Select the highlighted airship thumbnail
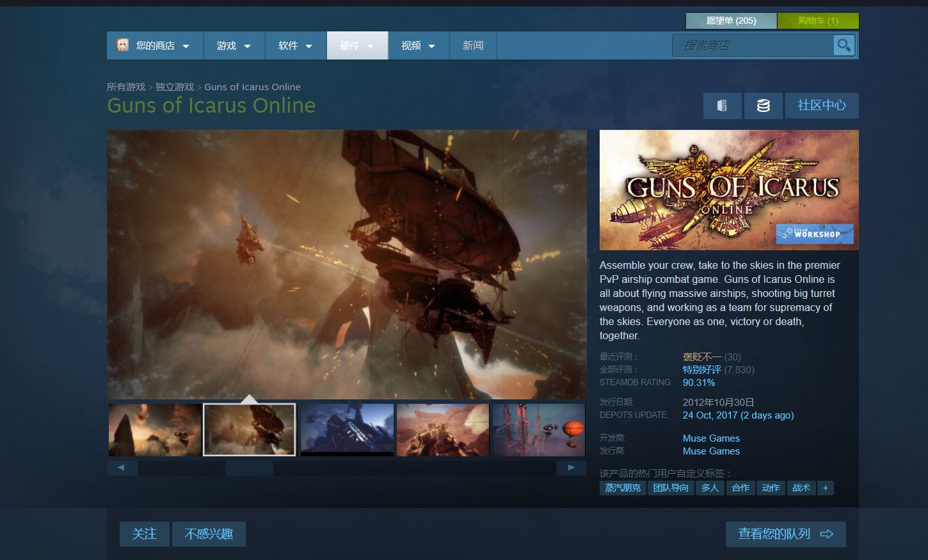 point(250,429)
